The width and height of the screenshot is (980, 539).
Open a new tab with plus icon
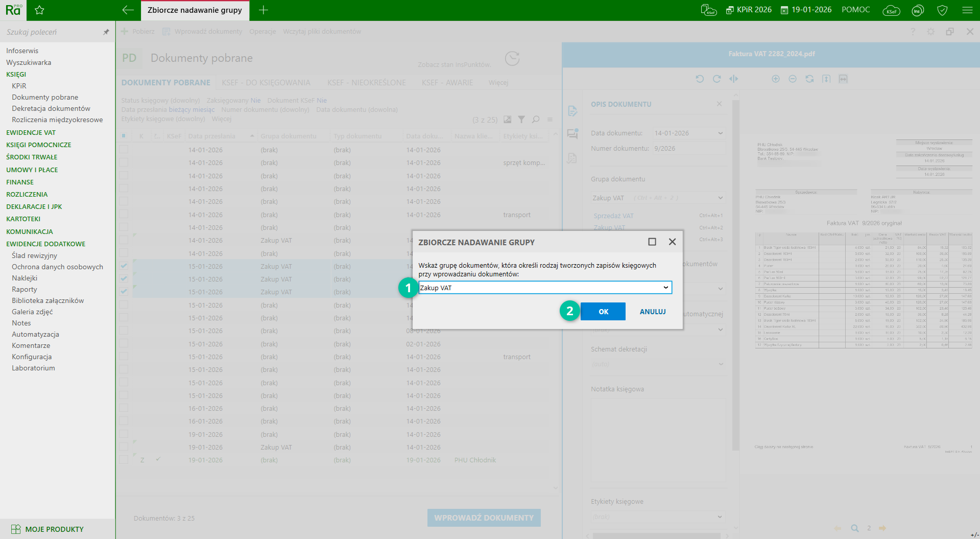263,10
